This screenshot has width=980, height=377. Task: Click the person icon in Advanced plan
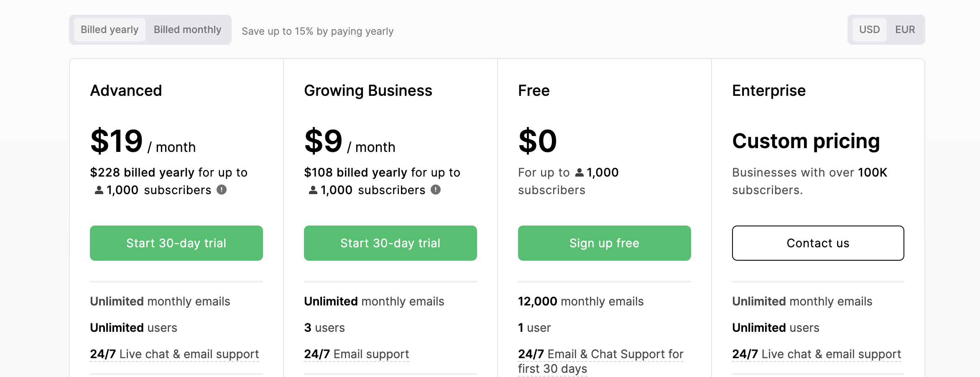tap(99, 190)
